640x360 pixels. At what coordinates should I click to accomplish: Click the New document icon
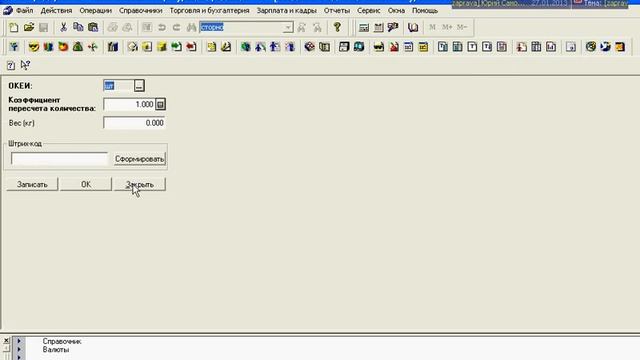[14, 27]
